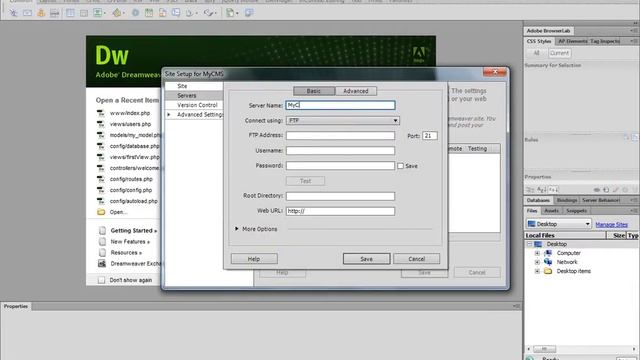Image resolution: width=640 pixels, height=360 pixels.
Task: Open the Bindings tab
Action: coord(567,200)
